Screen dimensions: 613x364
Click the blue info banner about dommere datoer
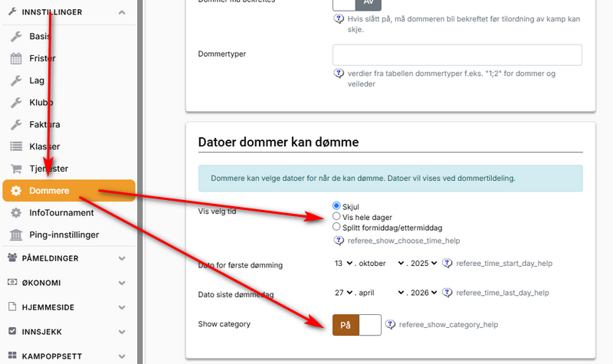(390, 179)
